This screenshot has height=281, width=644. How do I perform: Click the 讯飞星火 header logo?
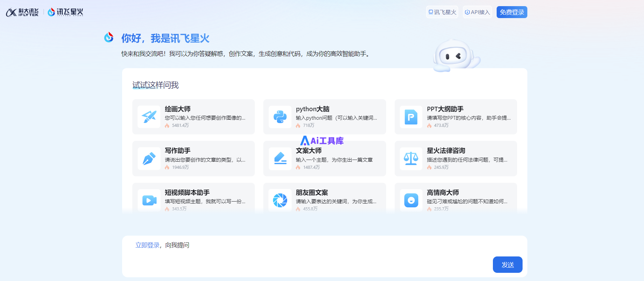click(x=65, y=12)
